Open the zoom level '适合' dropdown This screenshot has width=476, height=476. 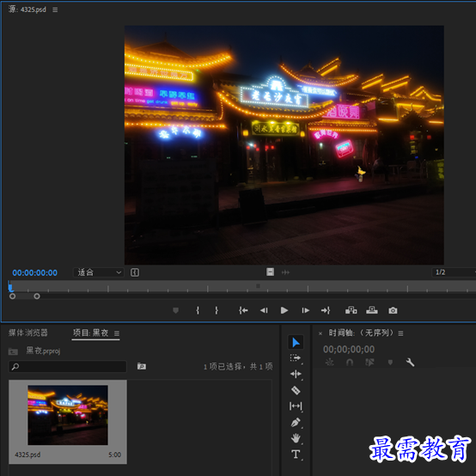click(98, 272)
